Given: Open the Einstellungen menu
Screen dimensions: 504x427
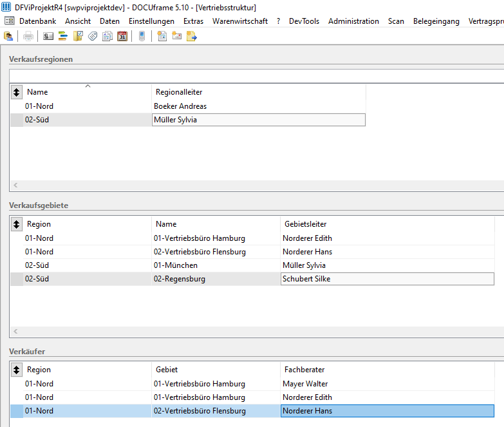Looking at the screenshot, I should pos(151,21).
